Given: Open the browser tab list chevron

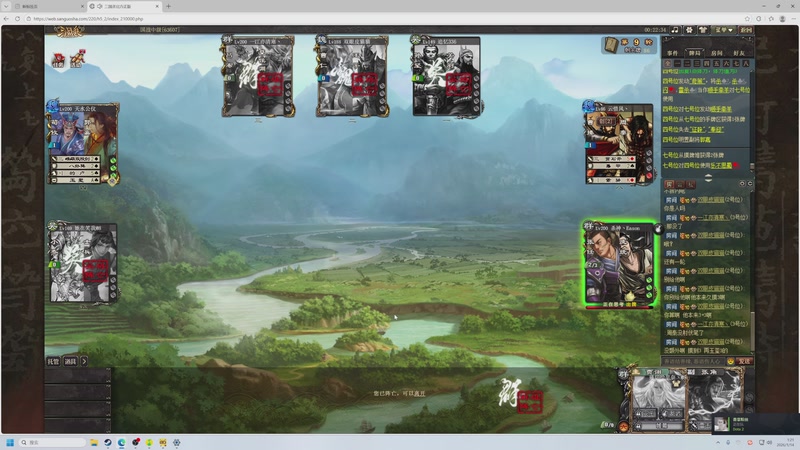Looking at the screenshot, I should point(6,6).
